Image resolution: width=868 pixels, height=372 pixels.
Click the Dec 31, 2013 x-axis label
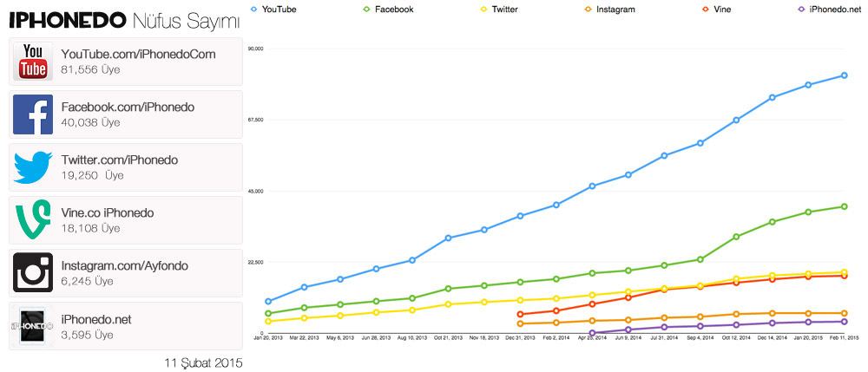(520, 337)
